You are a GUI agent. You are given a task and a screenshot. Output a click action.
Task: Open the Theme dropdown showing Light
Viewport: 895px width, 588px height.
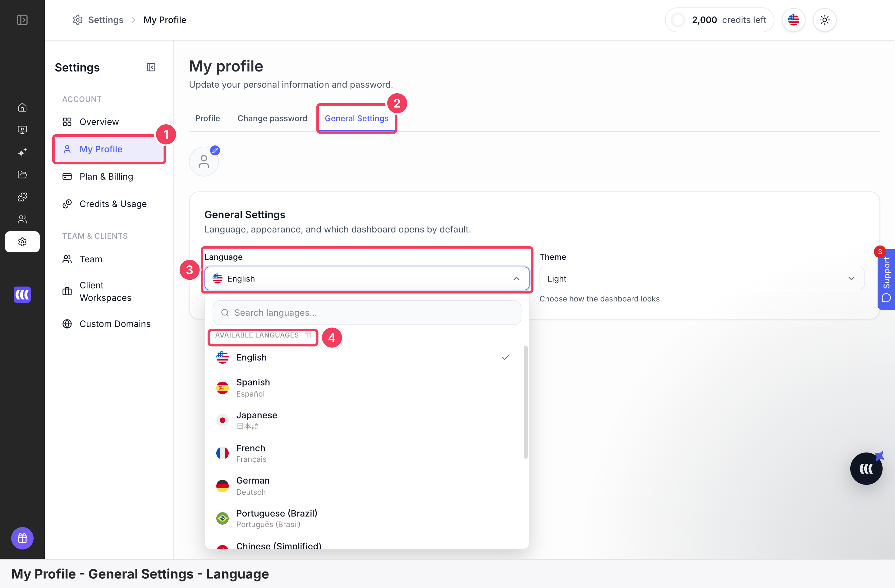702,278
